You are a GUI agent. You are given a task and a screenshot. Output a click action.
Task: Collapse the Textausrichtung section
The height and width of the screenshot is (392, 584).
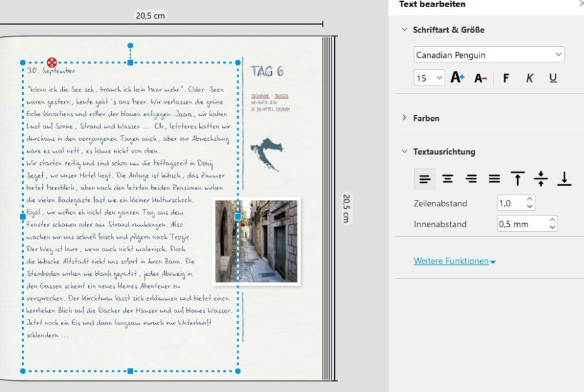tap(444, 152)
